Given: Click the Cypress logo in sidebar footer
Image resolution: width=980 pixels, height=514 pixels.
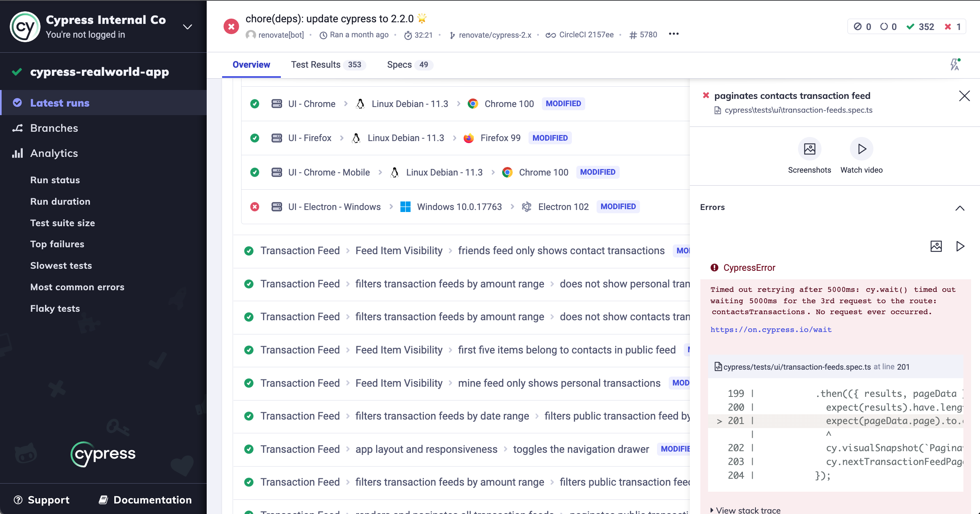Looking at the screenshot, I should (x=103, y=454).
